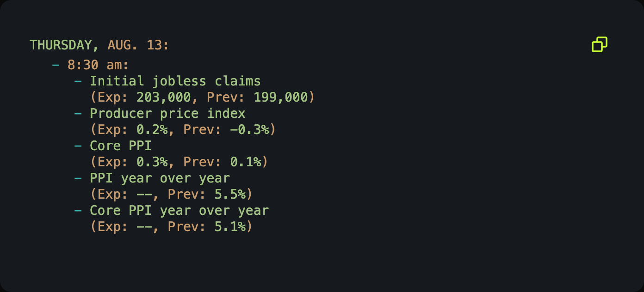644x292 pixels.
Task: Click the expected value 0.2%
Action: coord(152,130)
